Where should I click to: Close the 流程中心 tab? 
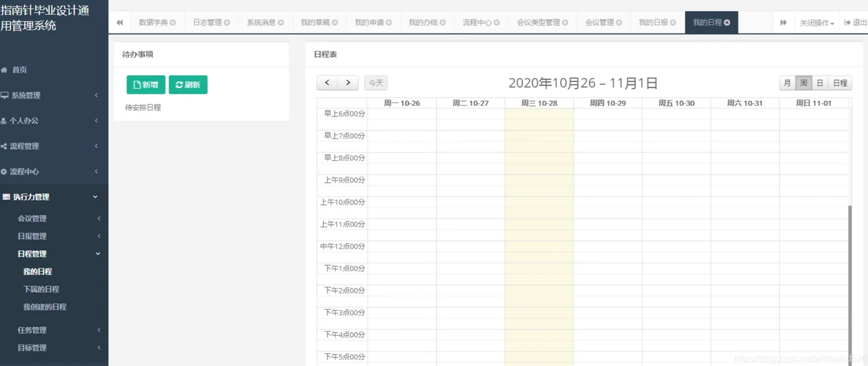coord(497,22)
